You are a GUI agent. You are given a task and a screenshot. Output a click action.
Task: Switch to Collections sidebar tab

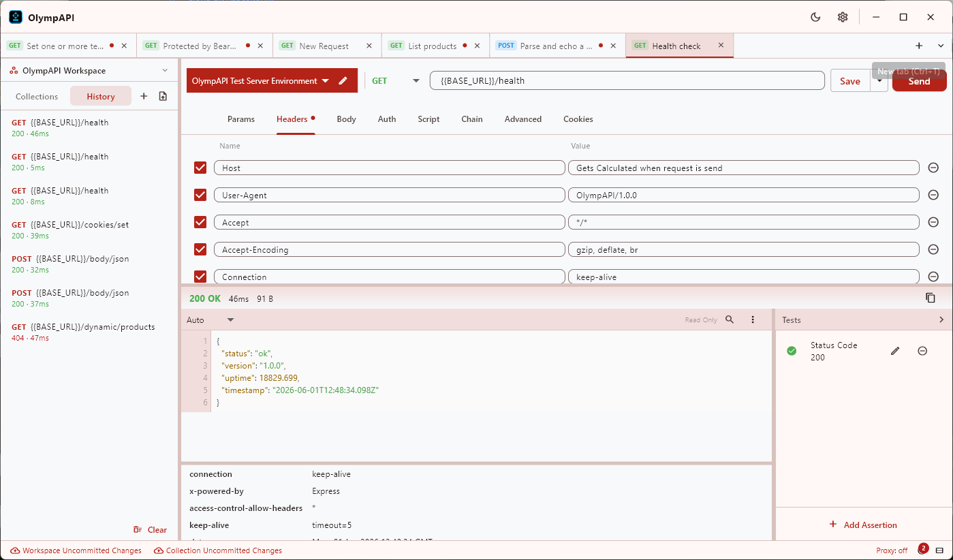coord(37,96)
